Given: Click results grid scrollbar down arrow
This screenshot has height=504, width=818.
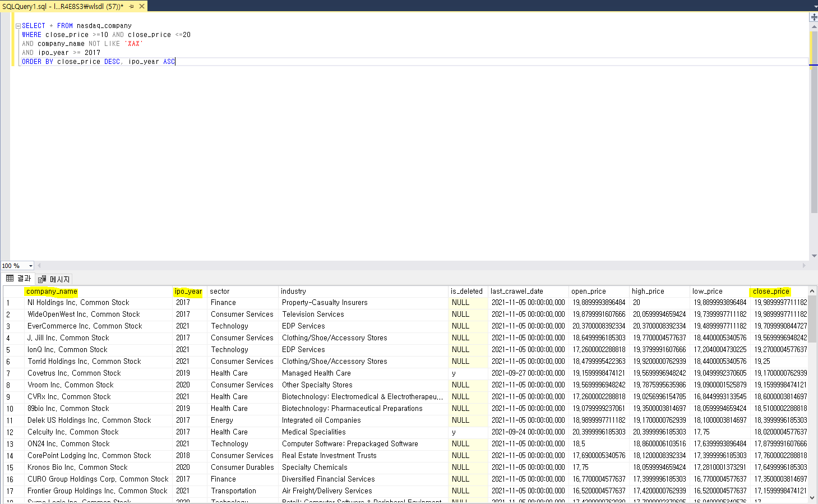Looking at the screenshot, I should pyautogui.click(x=812, y=498).
